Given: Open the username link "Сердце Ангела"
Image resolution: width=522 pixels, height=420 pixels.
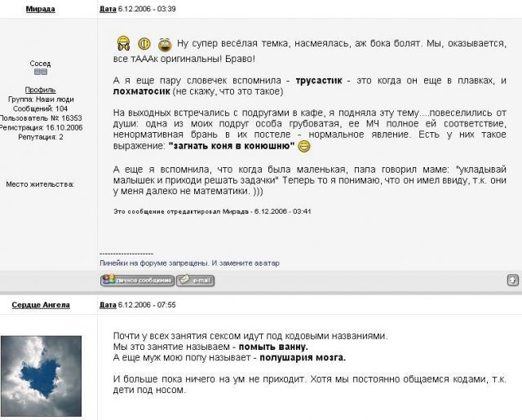Looking at the screenshot, I should pos(40,305).
